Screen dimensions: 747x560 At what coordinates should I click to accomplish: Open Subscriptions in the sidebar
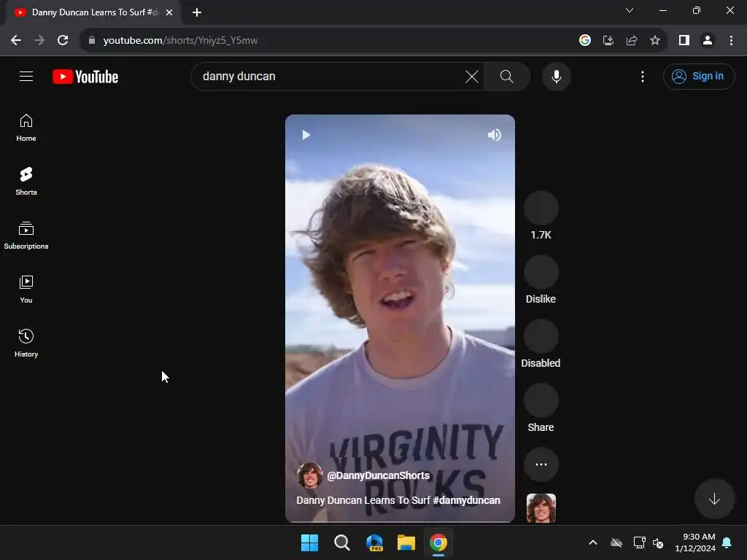(26, 236)
